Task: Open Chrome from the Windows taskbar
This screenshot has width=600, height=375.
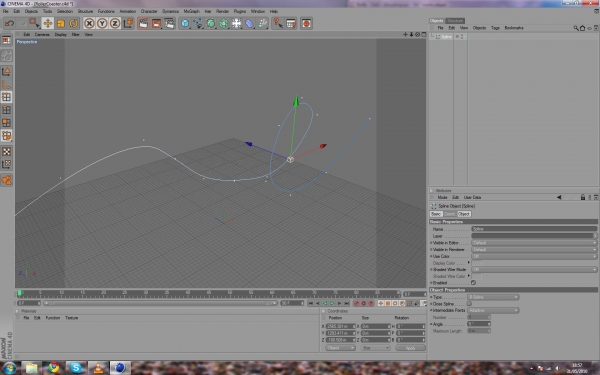Action: pos(54,368)
